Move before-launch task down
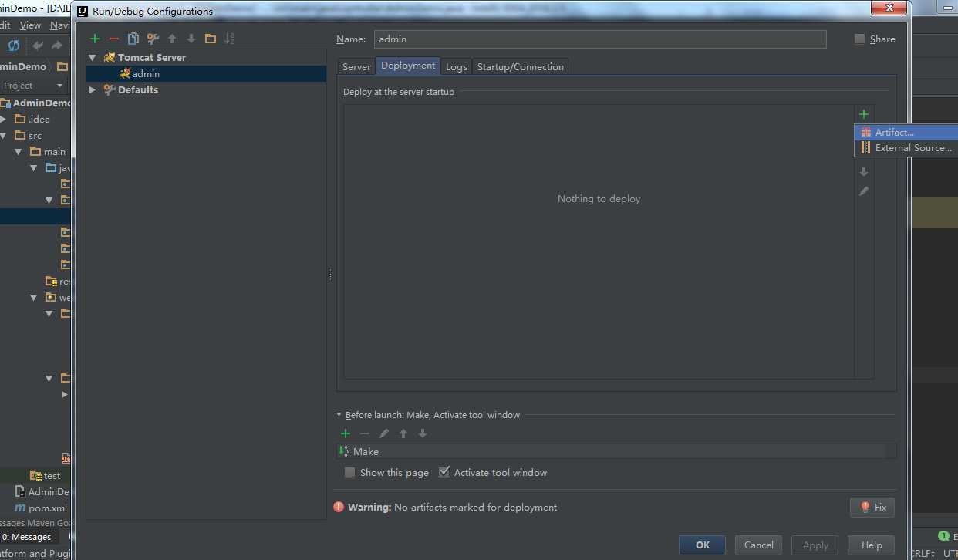 423,433
